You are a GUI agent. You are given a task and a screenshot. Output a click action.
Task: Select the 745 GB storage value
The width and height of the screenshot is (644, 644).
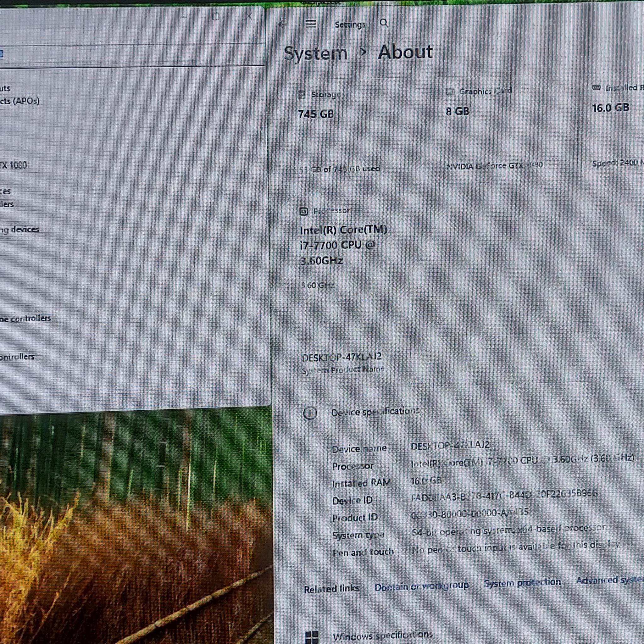coord(316,114)
